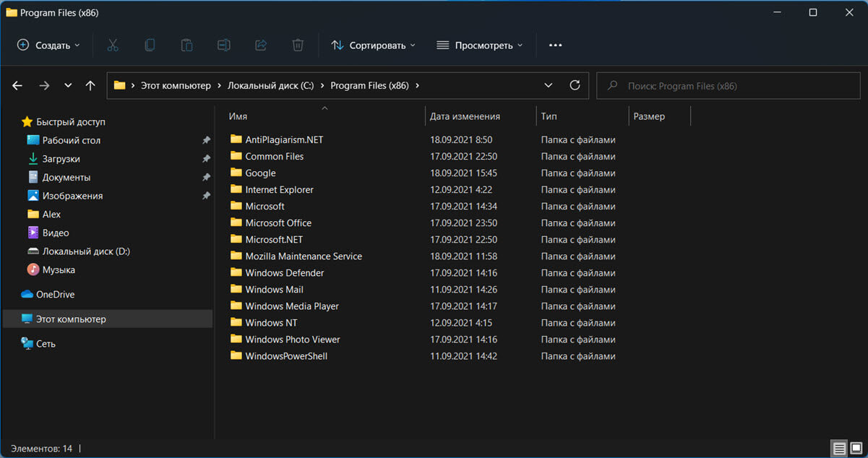
Task: Refresh the current folder view
Action: pos(575,85)
